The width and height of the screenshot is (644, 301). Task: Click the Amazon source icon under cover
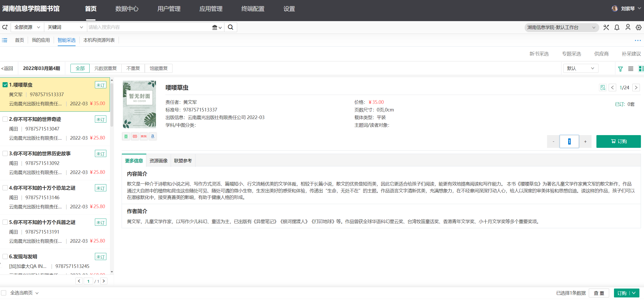click(x=153, y=136)
